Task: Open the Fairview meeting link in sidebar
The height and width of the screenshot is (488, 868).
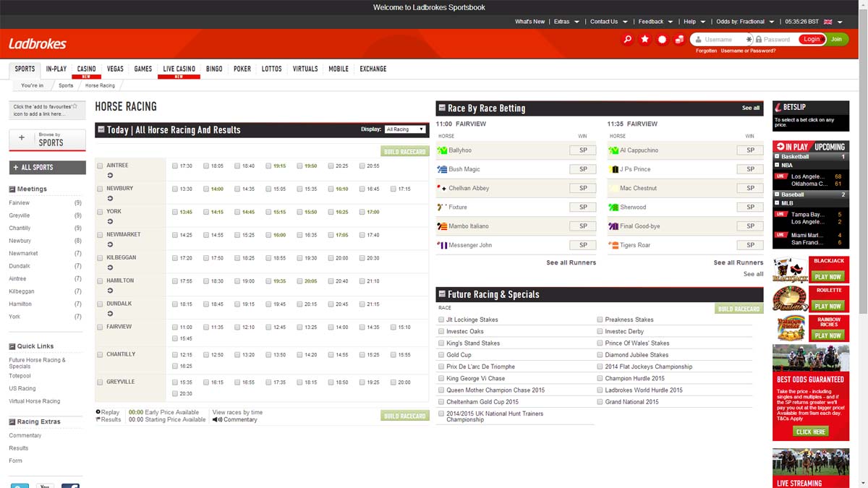Action: click(x=20, y=203)
